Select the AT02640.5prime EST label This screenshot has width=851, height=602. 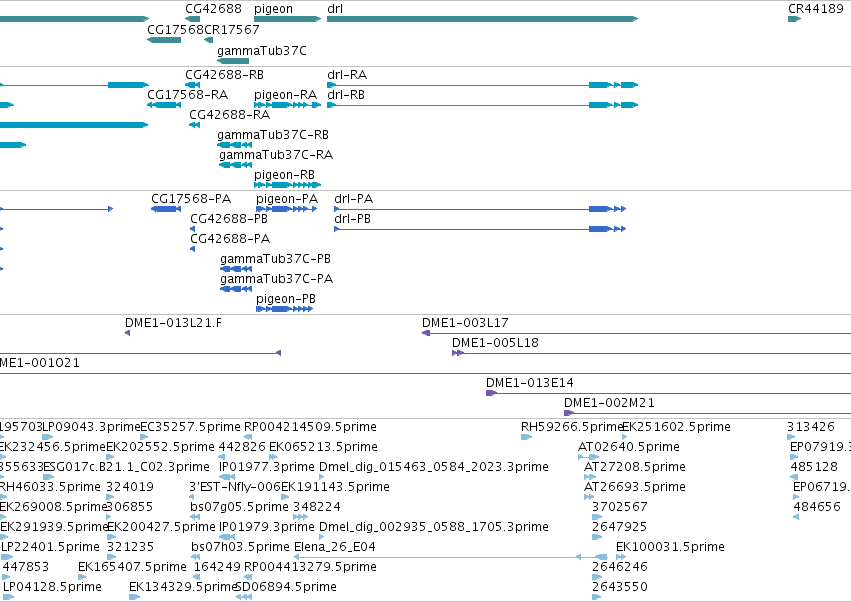pos(628,447)
